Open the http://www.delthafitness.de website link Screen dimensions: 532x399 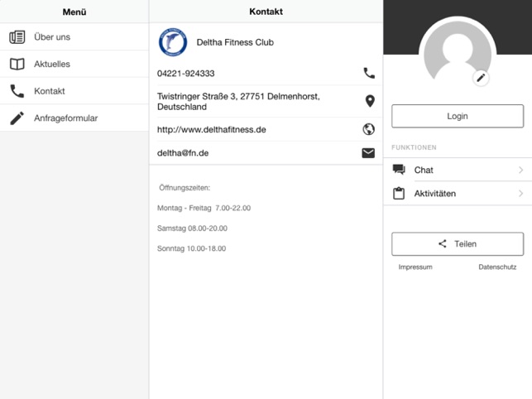(x=211, y=130)
